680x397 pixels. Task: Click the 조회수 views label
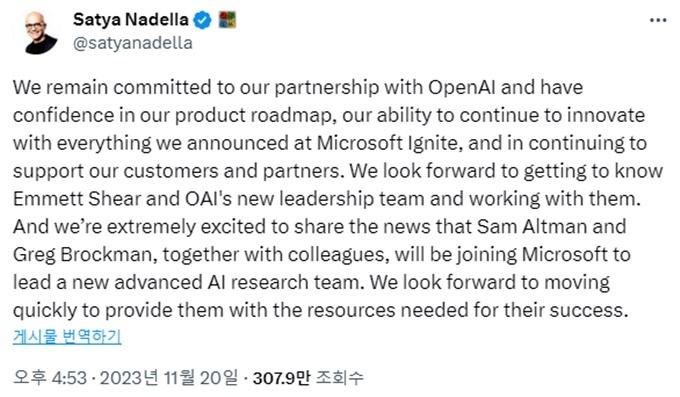339,377
